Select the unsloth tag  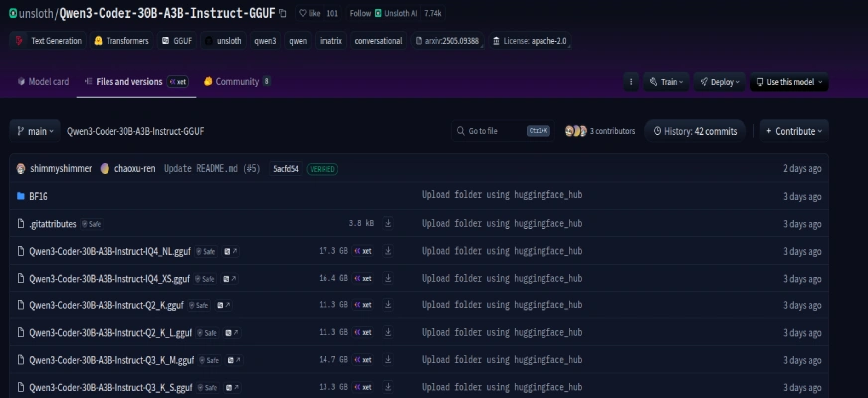(x=223, y=41)
